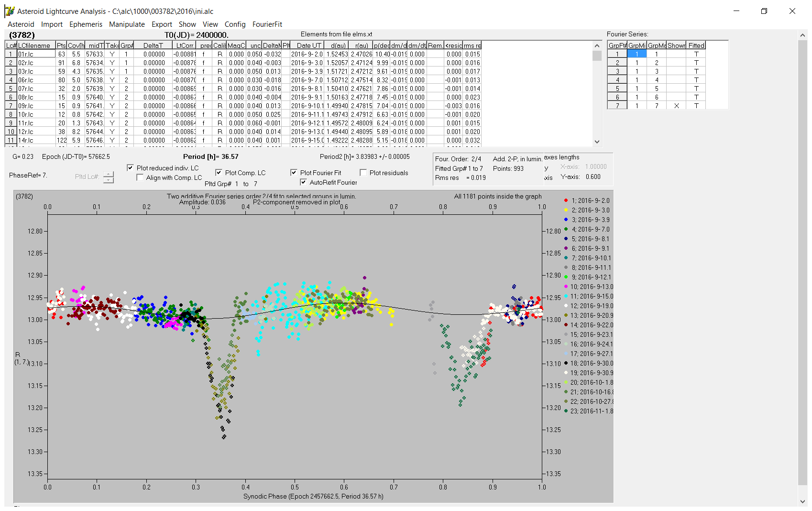Viewport: 812px width, 511px height.
Task: Click the LCfilename column header
Action: [36, 45]
